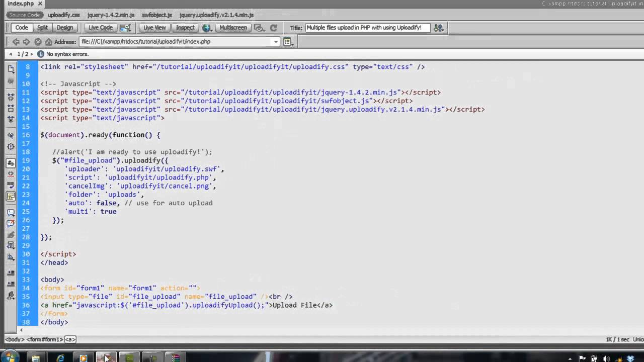Select the <a> tag in tag selector
This screenshot has width=644, height=362.
(70, 339)
